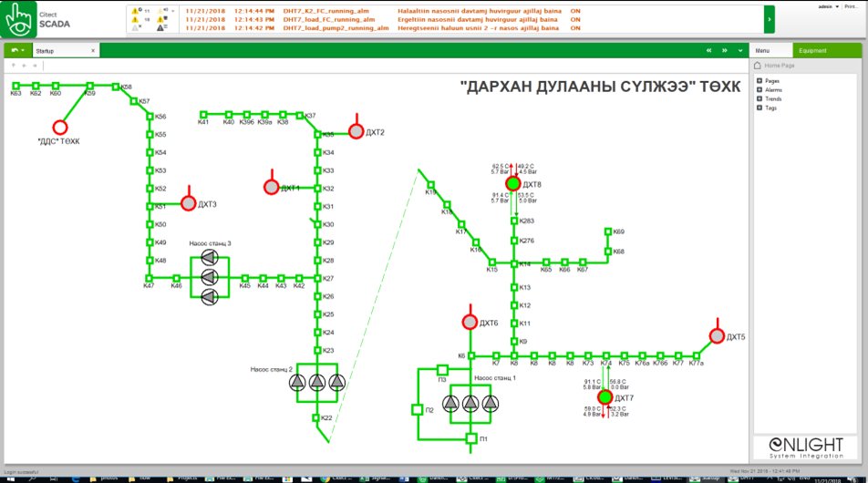The width and height of the screenshot is (868, 483).
Task: Click the П2 node square
Action: [418, 410]
